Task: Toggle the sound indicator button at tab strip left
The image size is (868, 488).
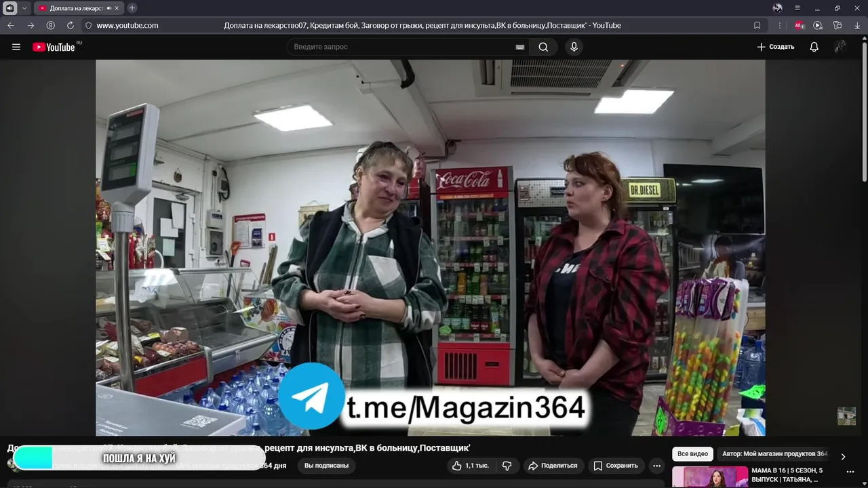Action: (x=10, y=8)
